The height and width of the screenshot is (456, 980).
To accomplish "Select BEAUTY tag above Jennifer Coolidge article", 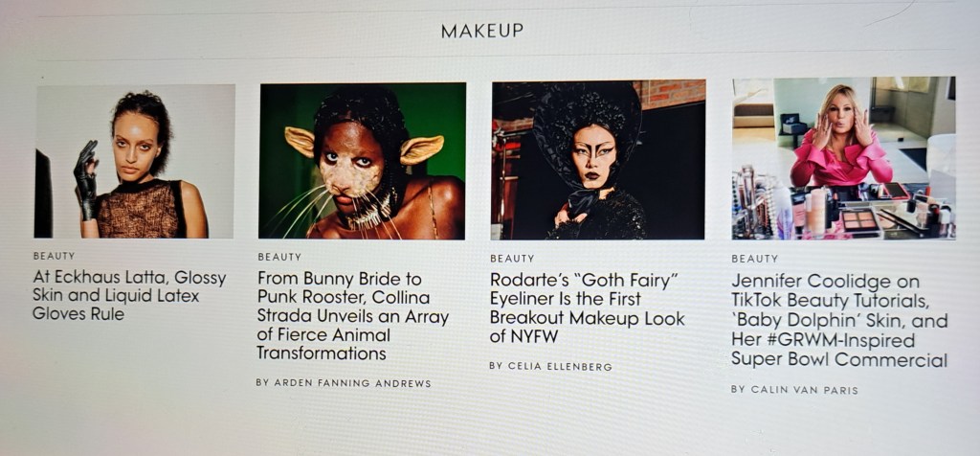I will click(754, 259).
